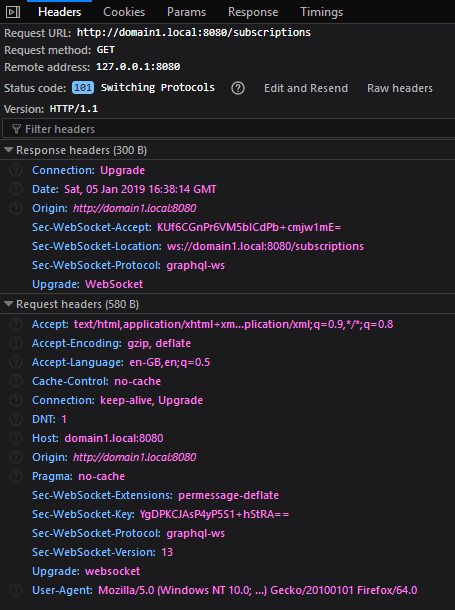
Task: Click the Edit and Resend button
Action: coord(306,88)
